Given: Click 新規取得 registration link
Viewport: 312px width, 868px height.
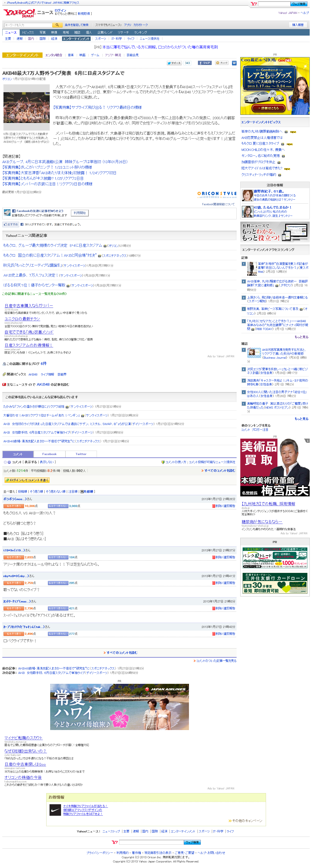Looking at the screenshot, I should (84, 14).
